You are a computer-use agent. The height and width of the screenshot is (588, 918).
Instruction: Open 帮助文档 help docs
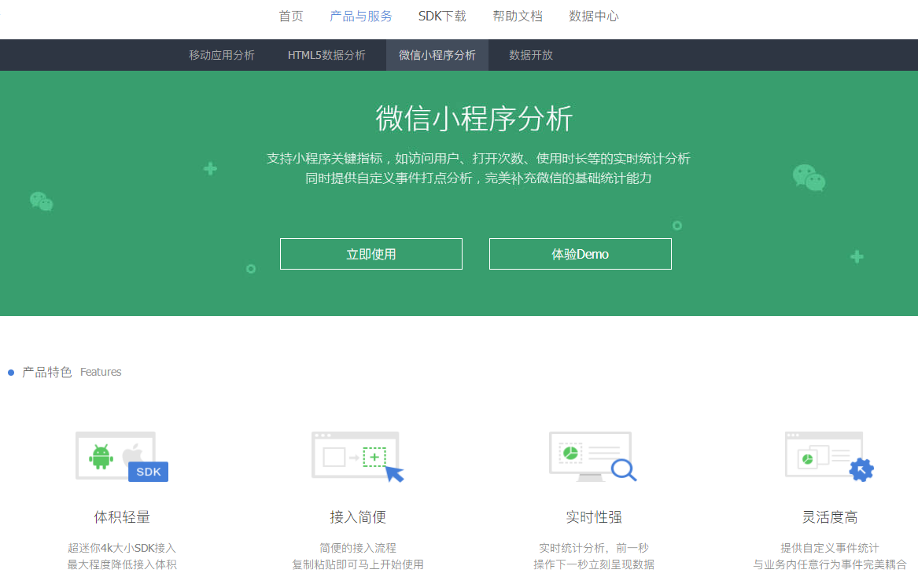[518, 17]
